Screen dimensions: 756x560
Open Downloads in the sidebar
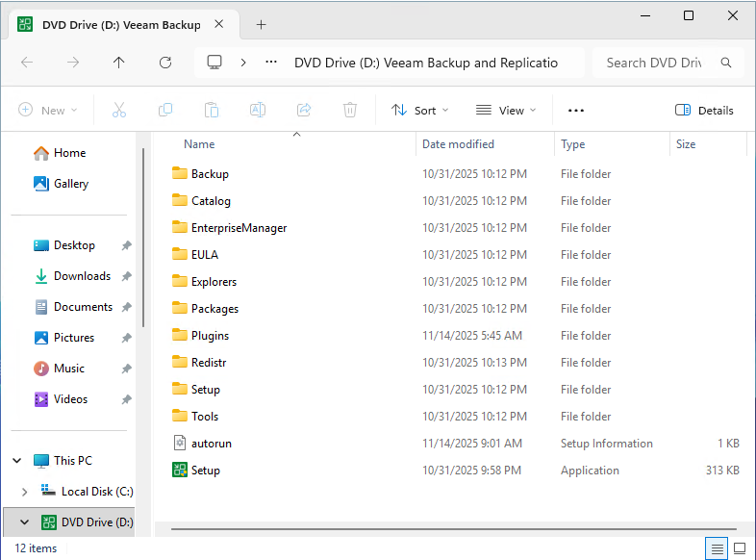(x=82, y=276)
